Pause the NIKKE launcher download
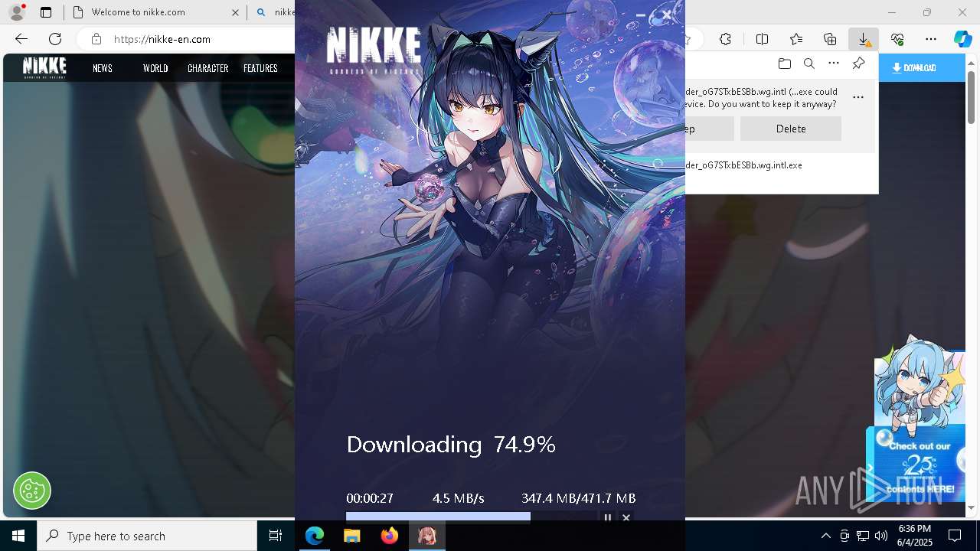The image size is (980, 551). click(608, 518)
